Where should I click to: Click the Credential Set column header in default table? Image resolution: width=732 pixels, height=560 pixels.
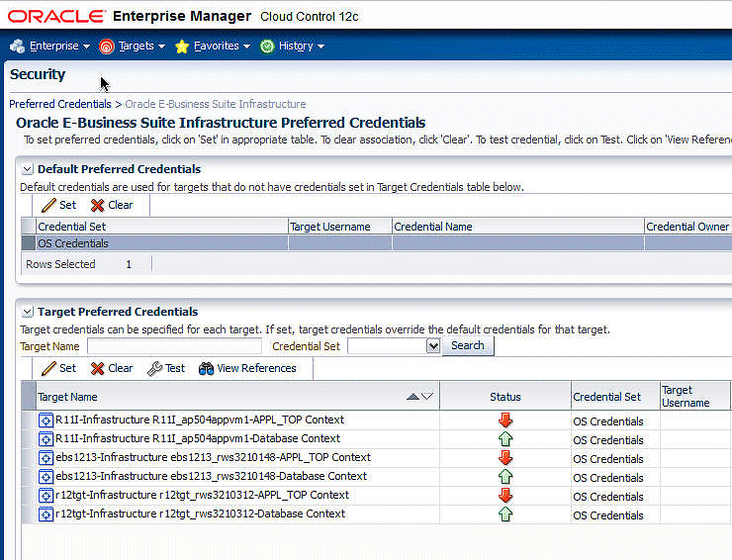pos(162,227)
